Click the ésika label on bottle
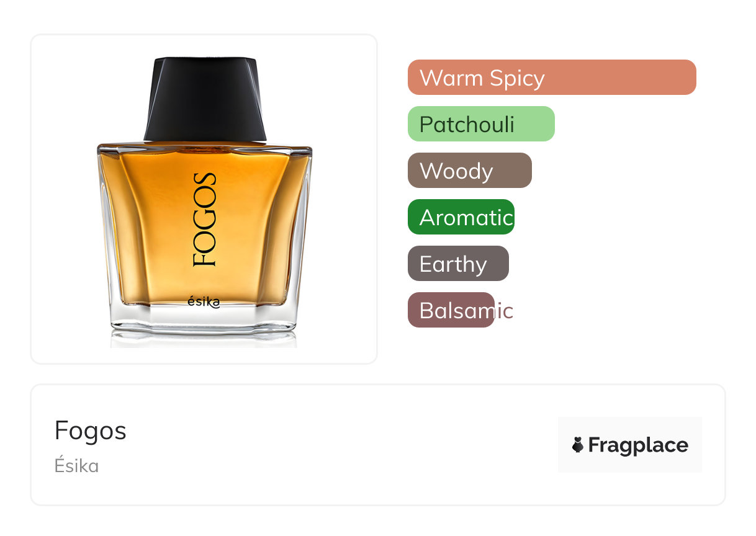 [204, 302]
